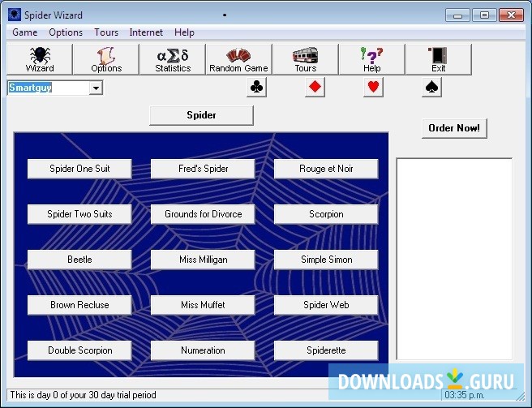This screenshot has height=408, width=532.
Task: Launch the Scorpion game
Action: (326, 214)
